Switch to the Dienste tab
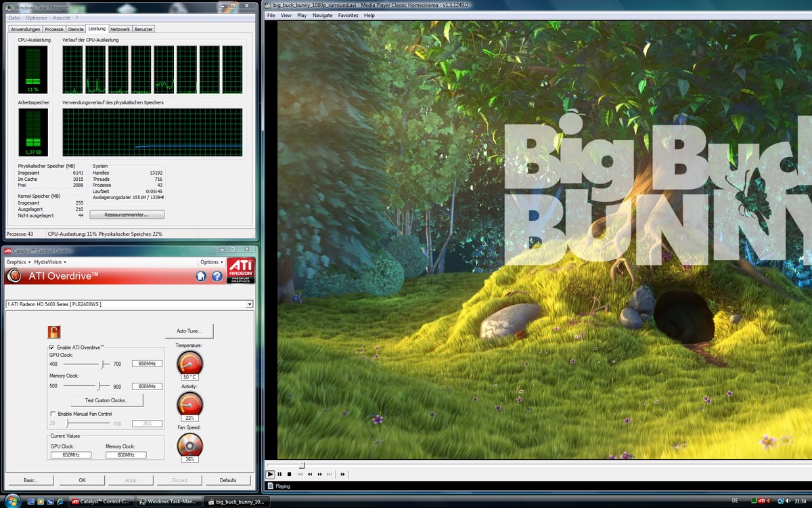The width and height of the screenshot is (812, 508). tap(76, 29)
